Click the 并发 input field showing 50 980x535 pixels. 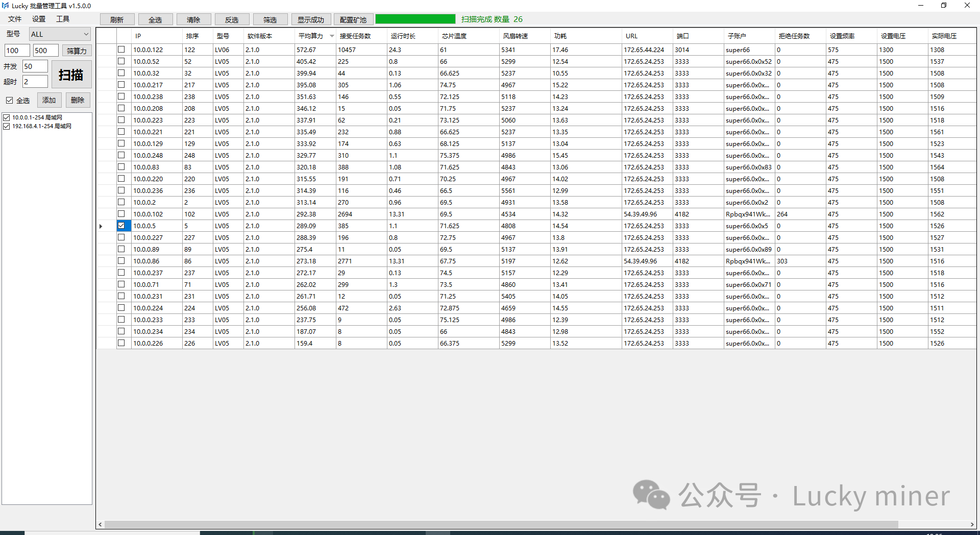[35, 66]
